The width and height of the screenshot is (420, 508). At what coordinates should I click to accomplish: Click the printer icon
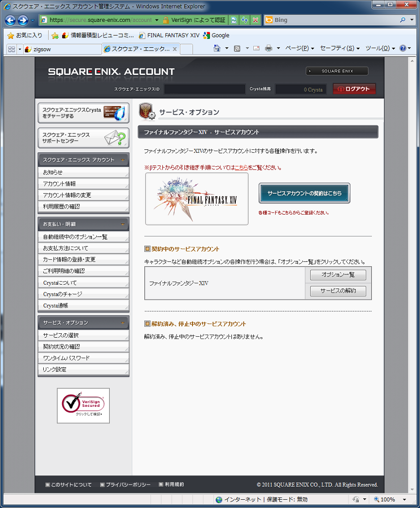(x=268, y=48)
